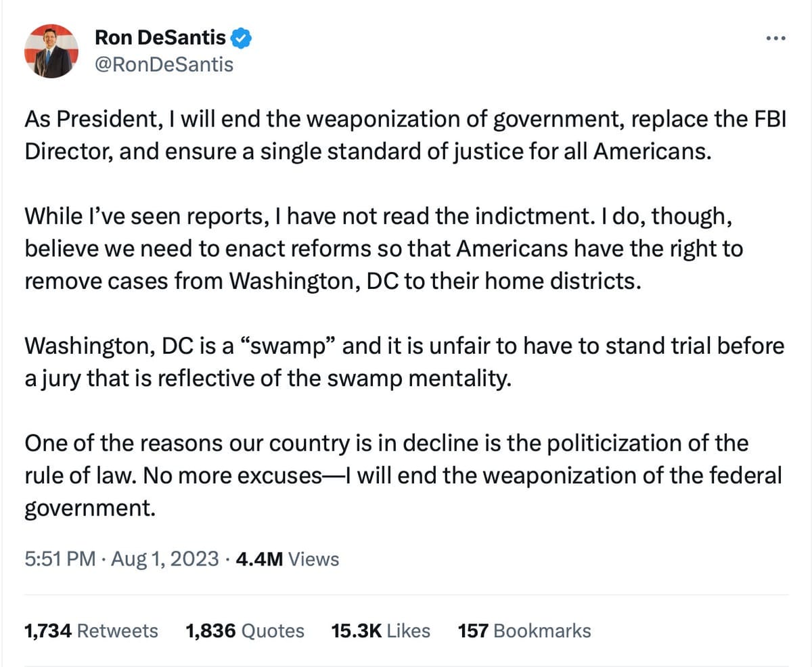This screenshot has width=812, height=667.
Task: Open Ron DeSantis profile picture
Action: click(x=51, y=51)
